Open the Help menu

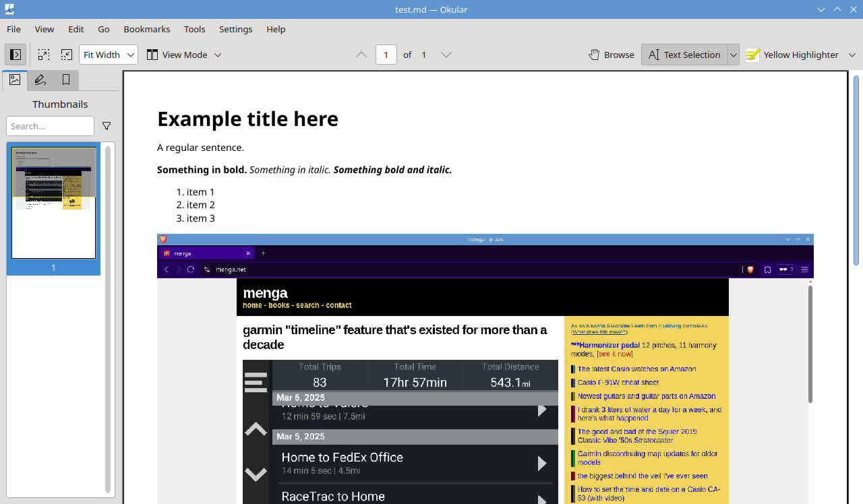click(276, 29)
